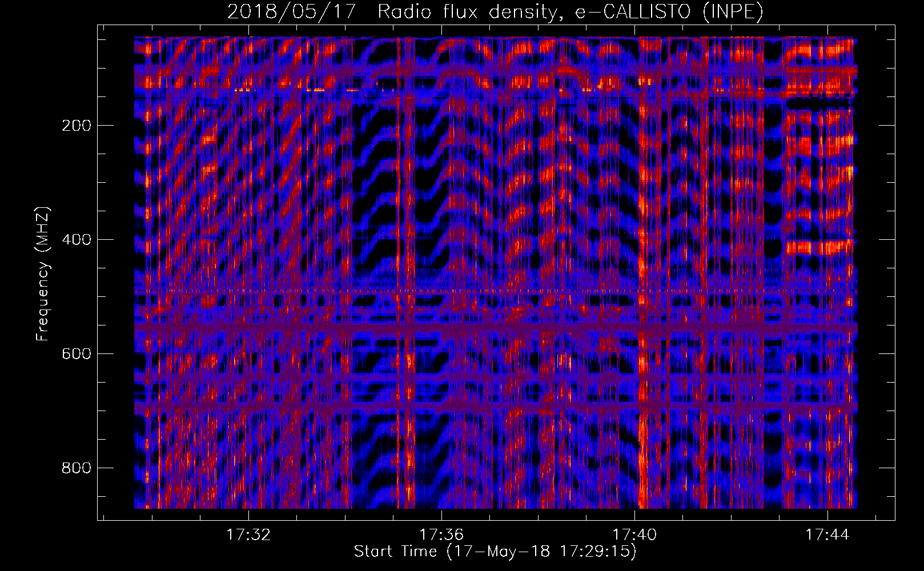Image resolution: width=924 pixels, height=571 pixels.
Task: Click the date '2018/05/17' in the title
Action: click(x=291, y=12)
